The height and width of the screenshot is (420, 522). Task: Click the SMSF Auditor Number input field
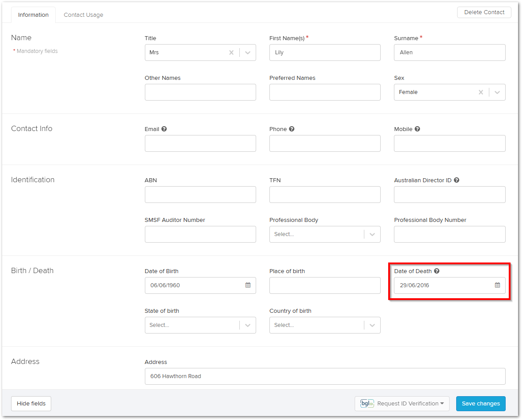[200, 234]
